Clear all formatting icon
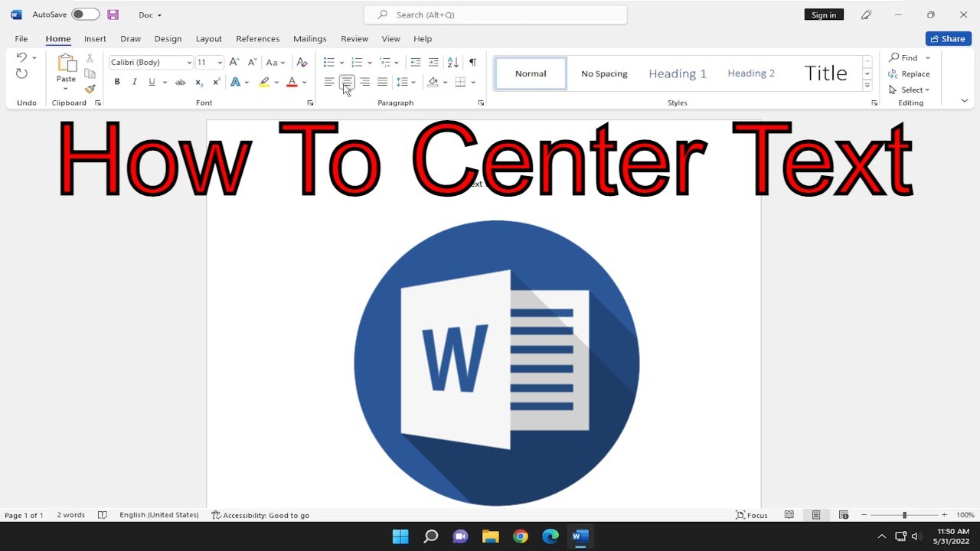The image size is (980, 551). [302, 62]
